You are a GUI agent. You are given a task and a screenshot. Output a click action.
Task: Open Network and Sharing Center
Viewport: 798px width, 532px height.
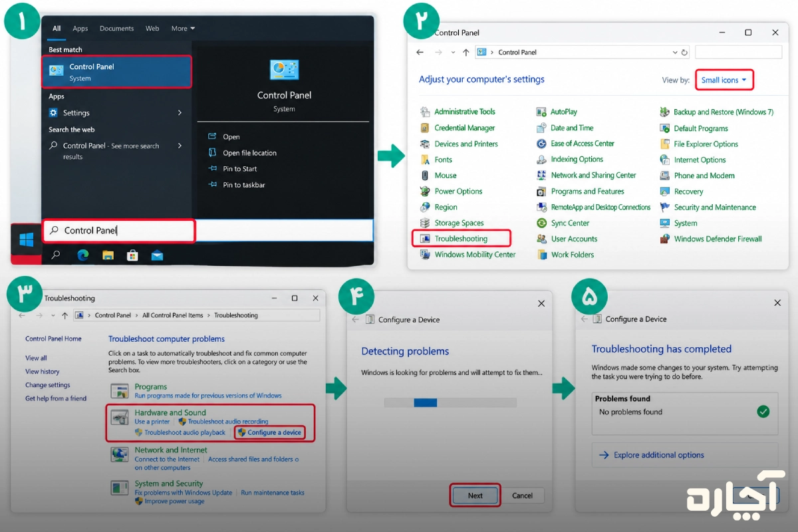tap(593, 176)
